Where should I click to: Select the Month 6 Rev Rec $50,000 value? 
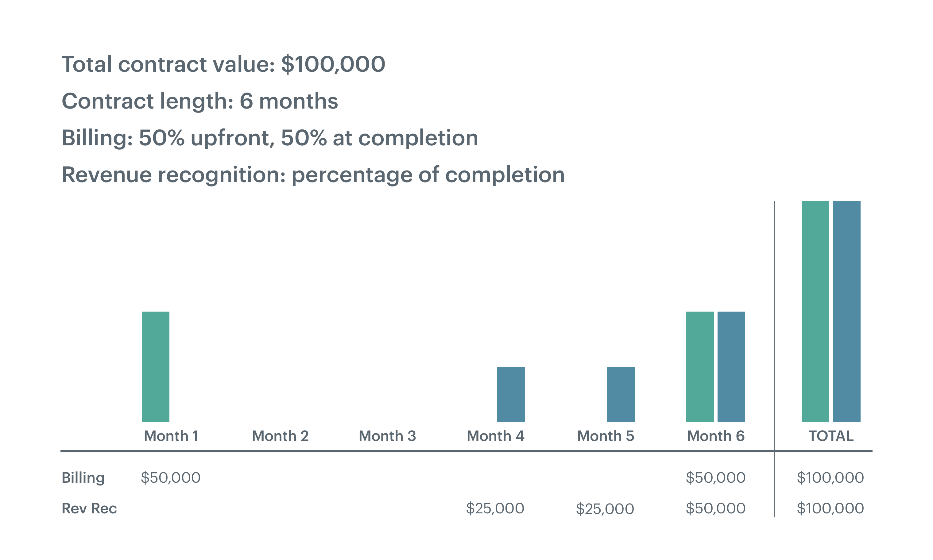(x=715, y=509)
